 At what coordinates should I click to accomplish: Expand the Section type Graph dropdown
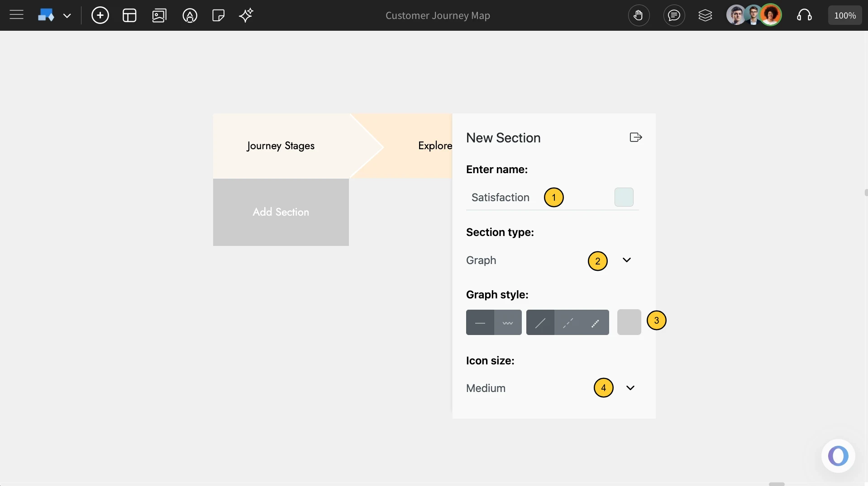click(x=626, y=260)
